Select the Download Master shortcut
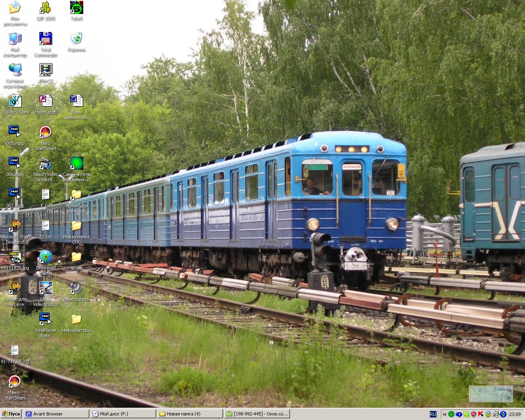525x420 pixels. [46, 258]
